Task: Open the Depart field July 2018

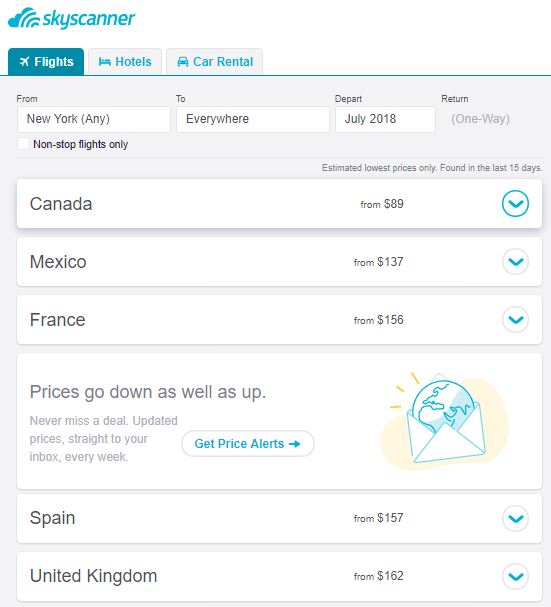Action: tap(385, 119)
